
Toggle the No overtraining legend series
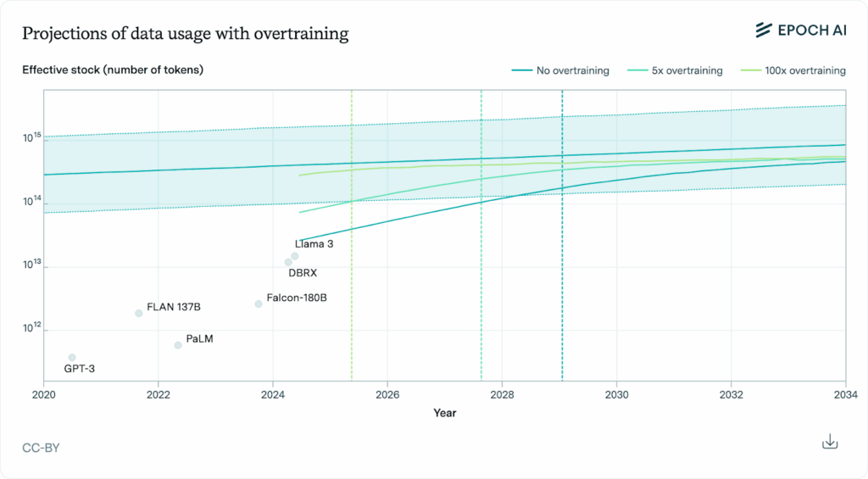(561, 70)
